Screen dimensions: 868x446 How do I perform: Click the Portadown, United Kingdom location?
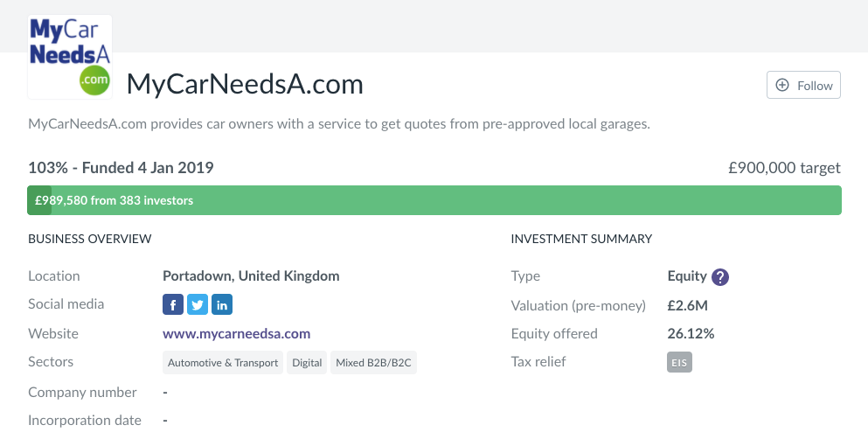click(x=251, y=275)
